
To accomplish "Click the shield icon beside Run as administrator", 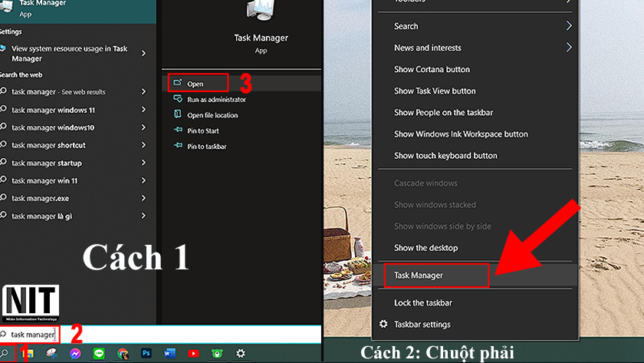I will (x=178, y=99).
